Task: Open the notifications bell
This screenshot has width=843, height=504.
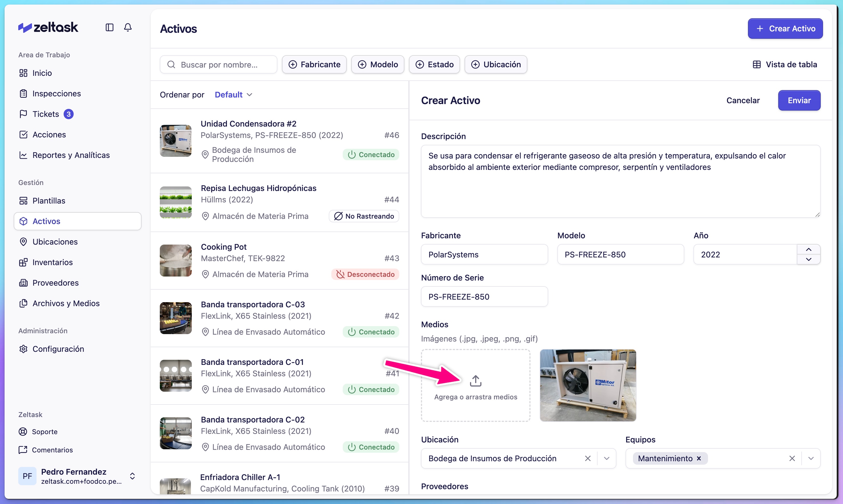Action: [x=128, y=28]
